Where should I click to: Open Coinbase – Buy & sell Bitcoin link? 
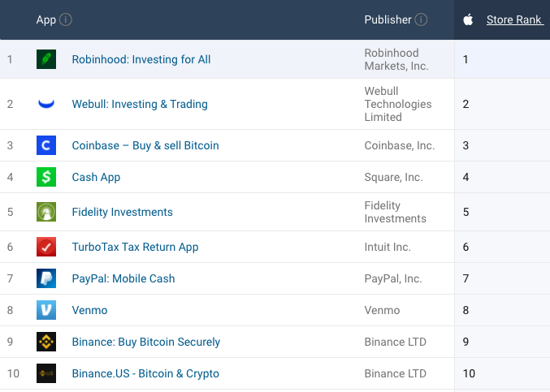pos(145,145)
